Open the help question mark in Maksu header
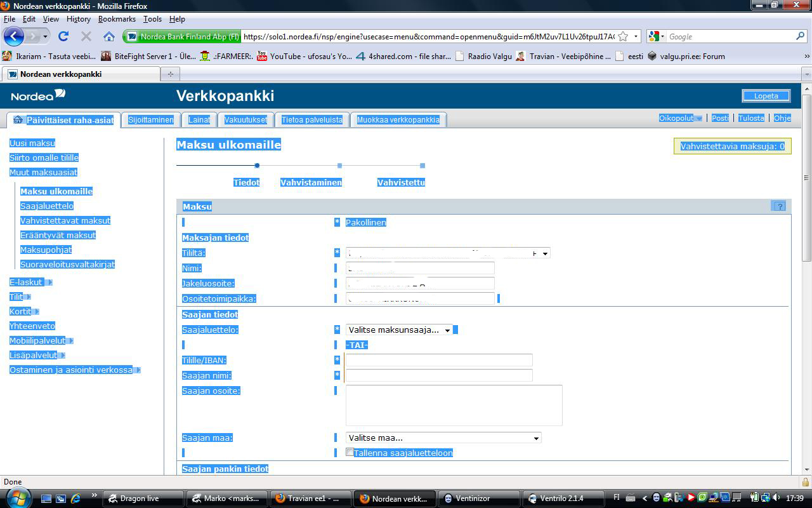The image size is (812, 508). pyautogui.click(x=780, y=206)
